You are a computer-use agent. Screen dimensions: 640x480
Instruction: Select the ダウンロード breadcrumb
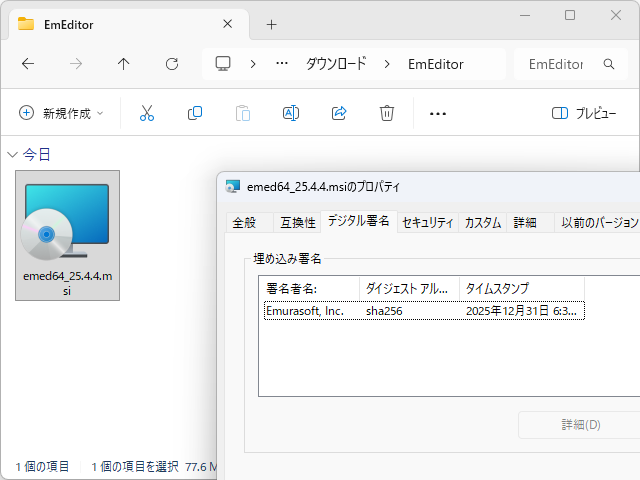coord(336,64)
